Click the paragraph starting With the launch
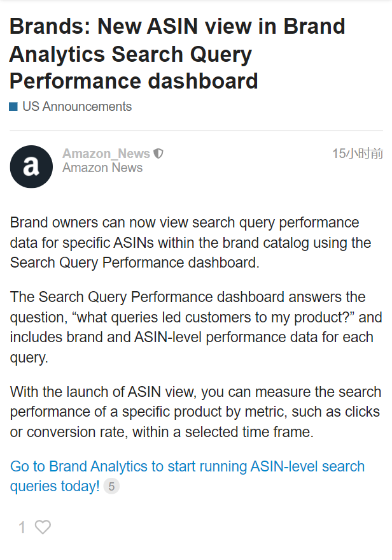 [195, 412]
